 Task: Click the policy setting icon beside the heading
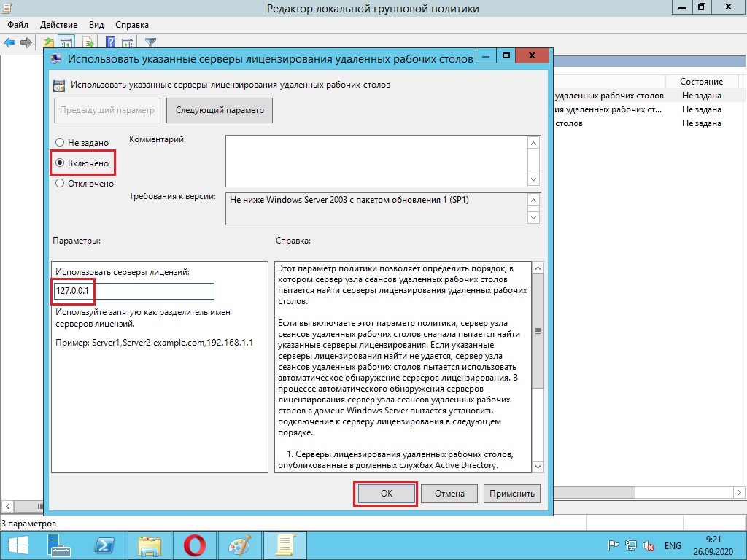pyautogui.click(x=59, y=86)
